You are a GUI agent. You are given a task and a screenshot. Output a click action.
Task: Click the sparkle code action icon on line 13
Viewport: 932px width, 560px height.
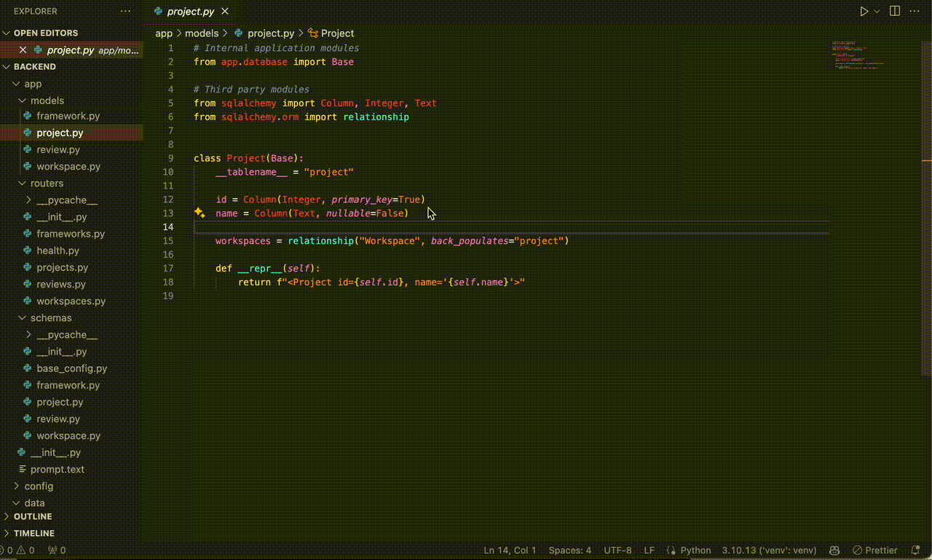coord(200,213)
